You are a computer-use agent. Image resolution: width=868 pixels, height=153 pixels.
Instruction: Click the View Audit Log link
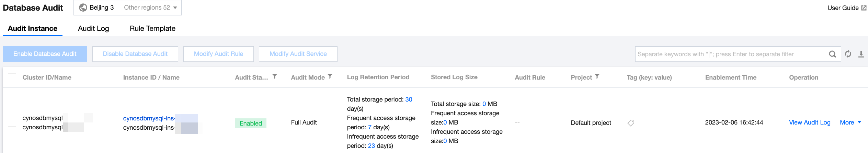click(810, 122)
